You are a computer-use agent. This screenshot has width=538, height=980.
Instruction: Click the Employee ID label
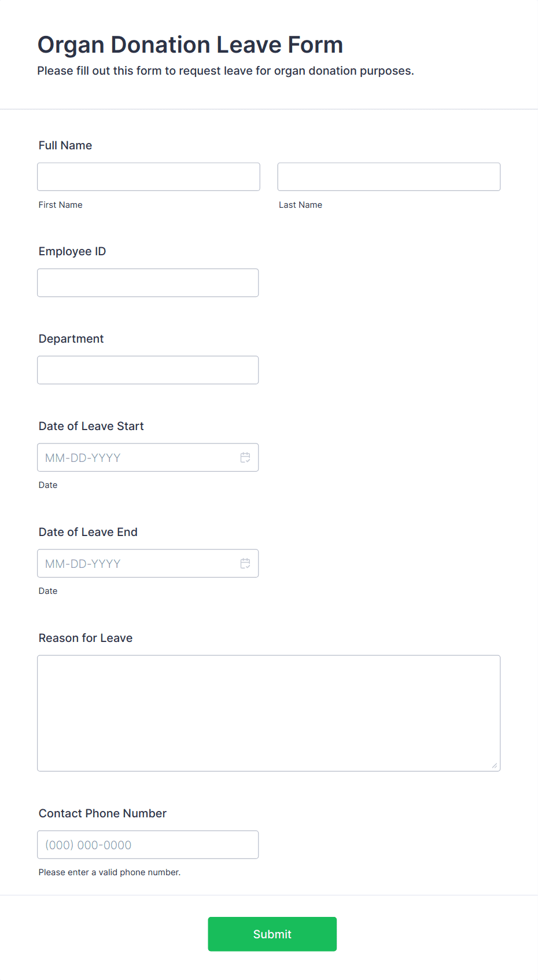tap(72, 251)
